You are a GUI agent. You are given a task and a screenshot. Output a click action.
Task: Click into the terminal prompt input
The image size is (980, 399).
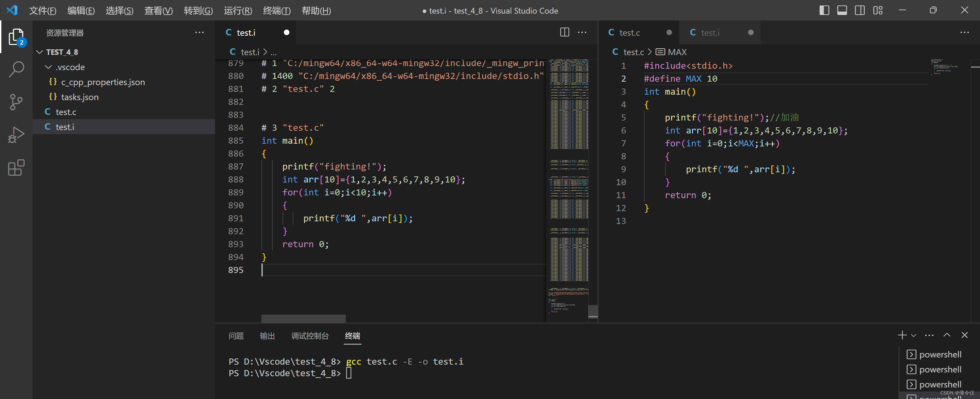349,373
